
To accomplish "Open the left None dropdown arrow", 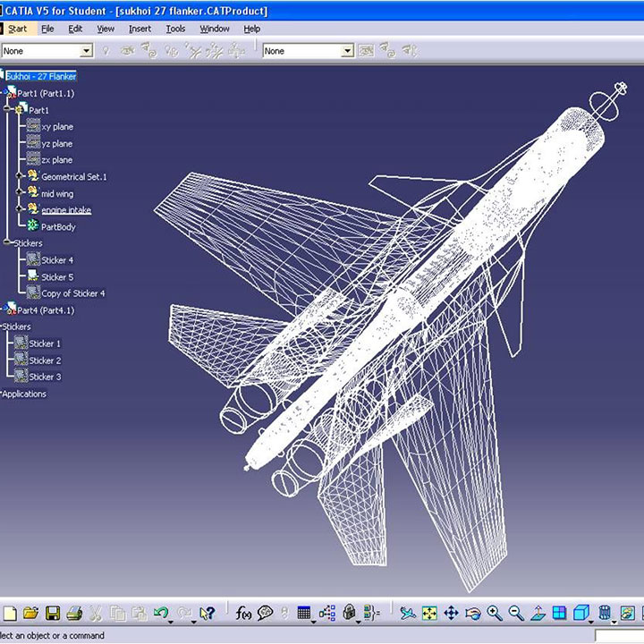I will click(x=86, y=51).
